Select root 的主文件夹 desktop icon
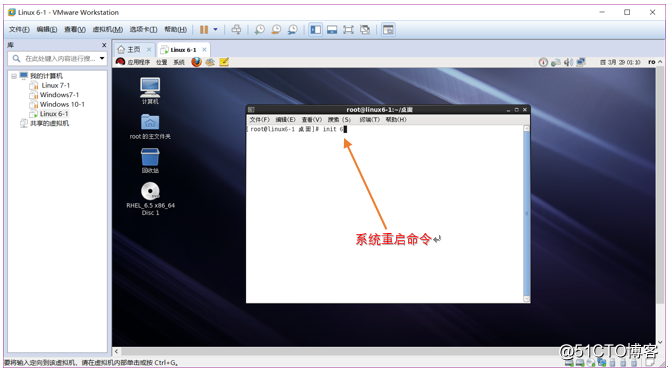 click(150, 126)
